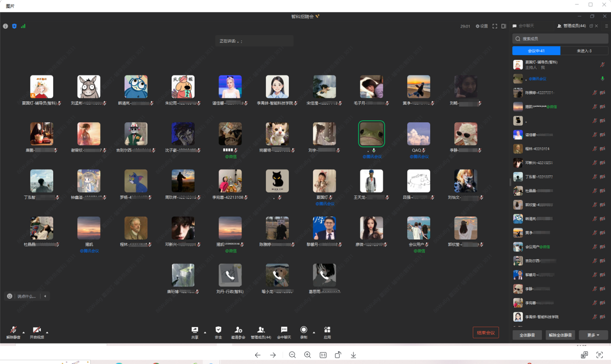Zoom in with the image viewer magnifier

pyautogui.click(x=307, y=355)
